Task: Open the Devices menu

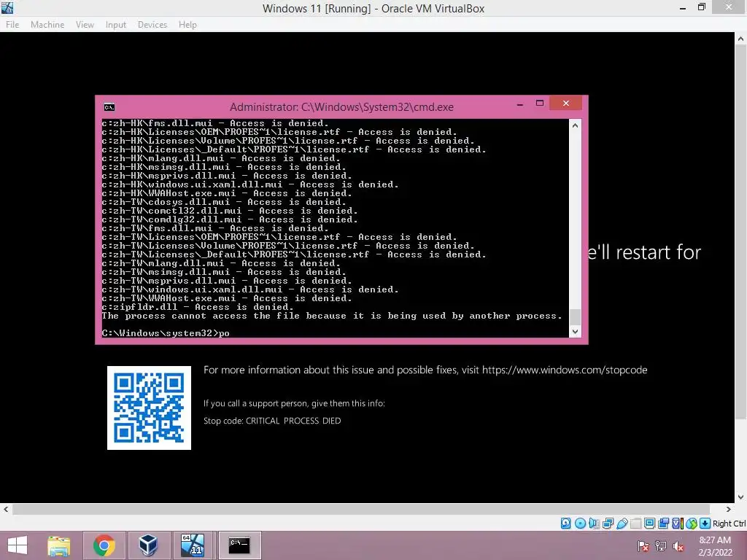Action: (152, 24)
